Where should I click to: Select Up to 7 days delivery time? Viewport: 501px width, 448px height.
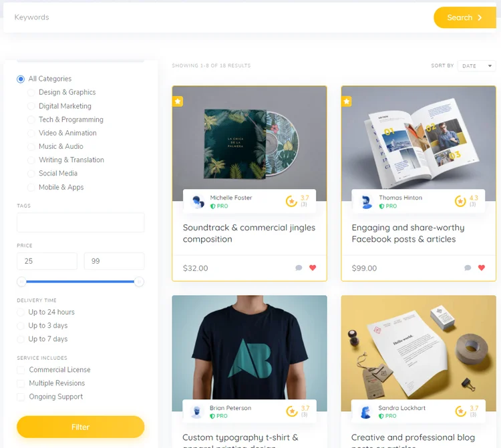pos(21,339)
